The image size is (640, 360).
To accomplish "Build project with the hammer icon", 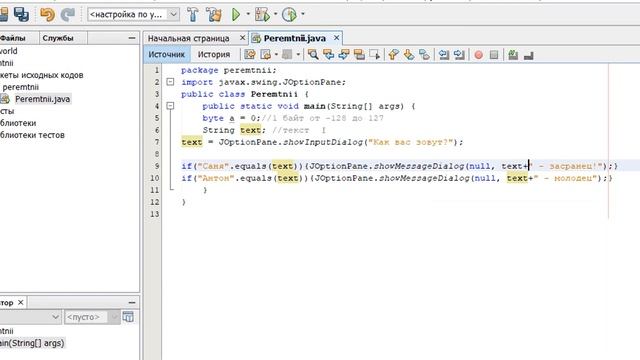I will tap(193, 15).
